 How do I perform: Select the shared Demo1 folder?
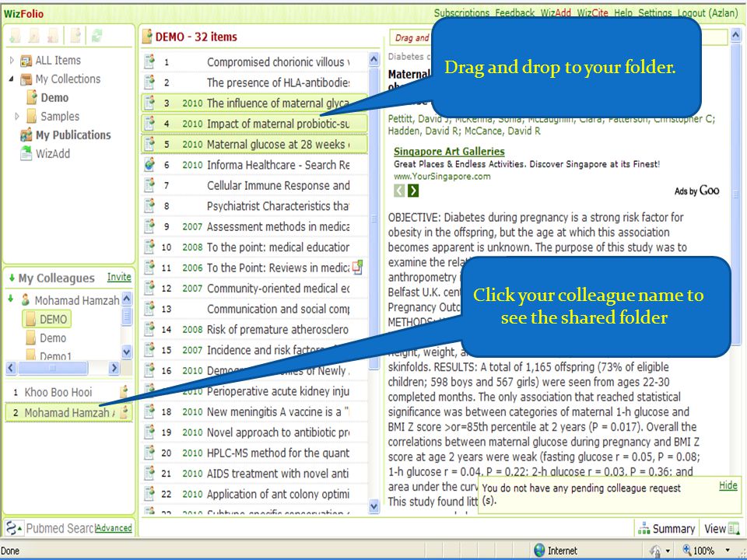click(x=55, y=355)
